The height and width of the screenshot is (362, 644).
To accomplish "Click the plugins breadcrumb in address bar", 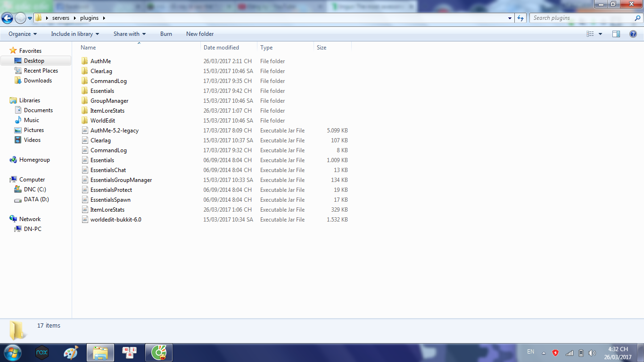I will pyautogui.click(x=90, y=18).
